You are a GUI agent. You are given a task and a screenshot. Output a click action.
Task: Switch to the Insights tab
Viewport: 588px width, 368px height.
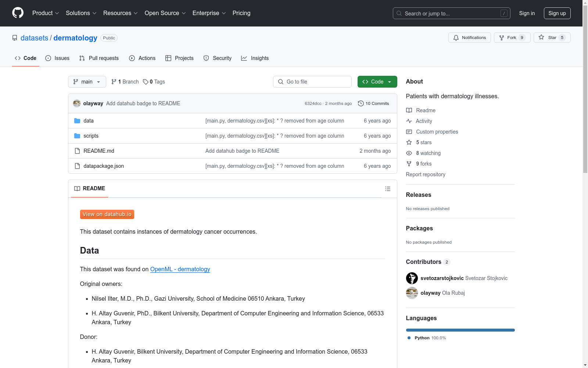[255, 58]
